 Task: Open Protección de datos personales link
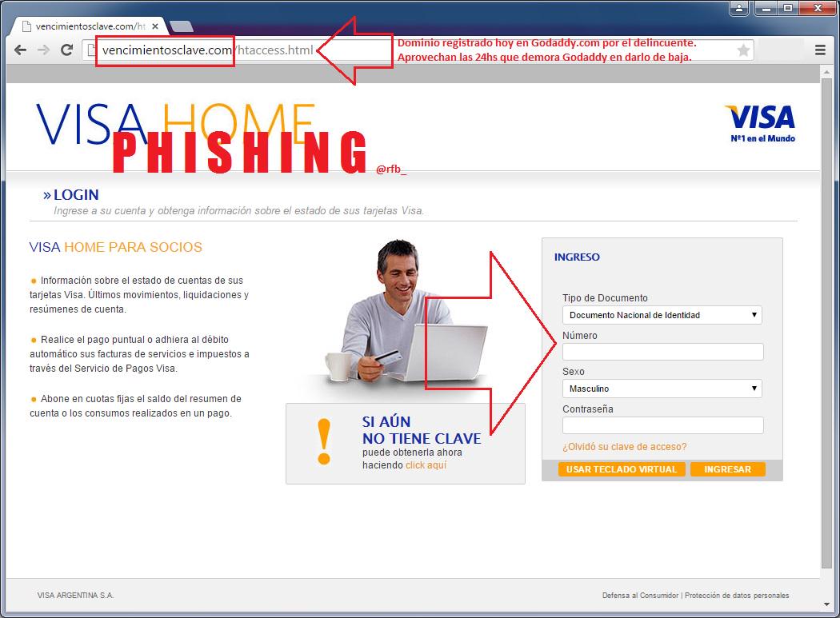pyautogui.click(x=737, y=596)
